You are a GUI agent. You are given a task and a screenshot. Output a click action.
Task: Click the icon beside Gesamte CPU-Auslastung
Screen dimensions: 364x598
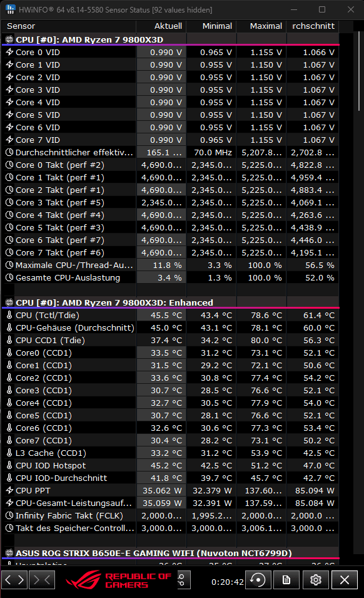[9, 277]
